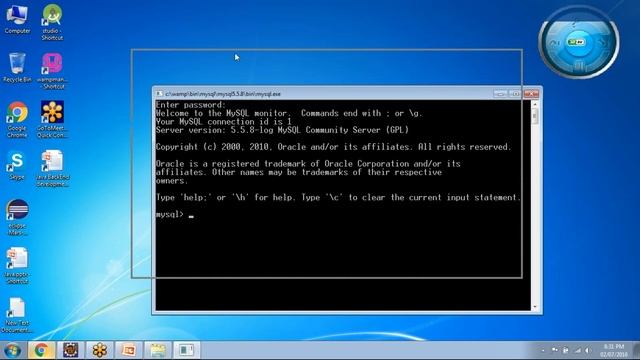The width and height of the screenshot is (640, 360).
Task: Close the mysql.exe console window
Action: point(531,94)
